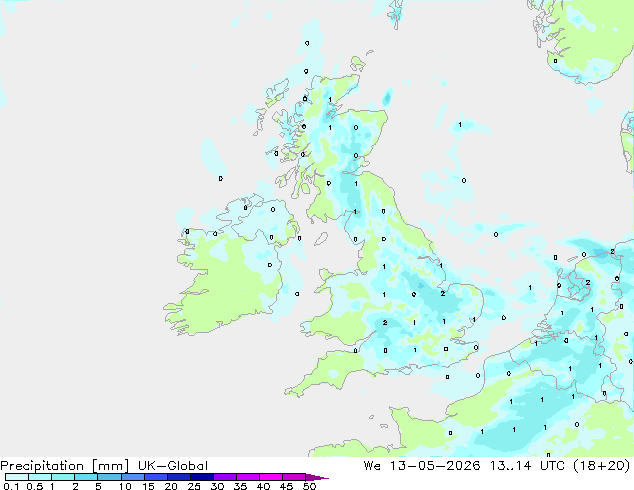Click the 'UK-Global' model label
Viewport: 634px width, 490px height.
(173, 466)
